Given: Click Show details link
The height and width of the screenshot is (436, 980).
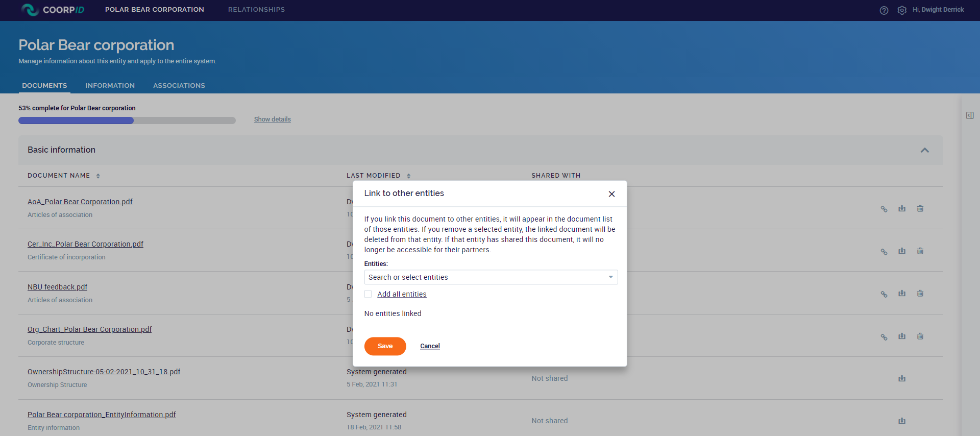Looking at the screenshot, I should click(273, 119).
